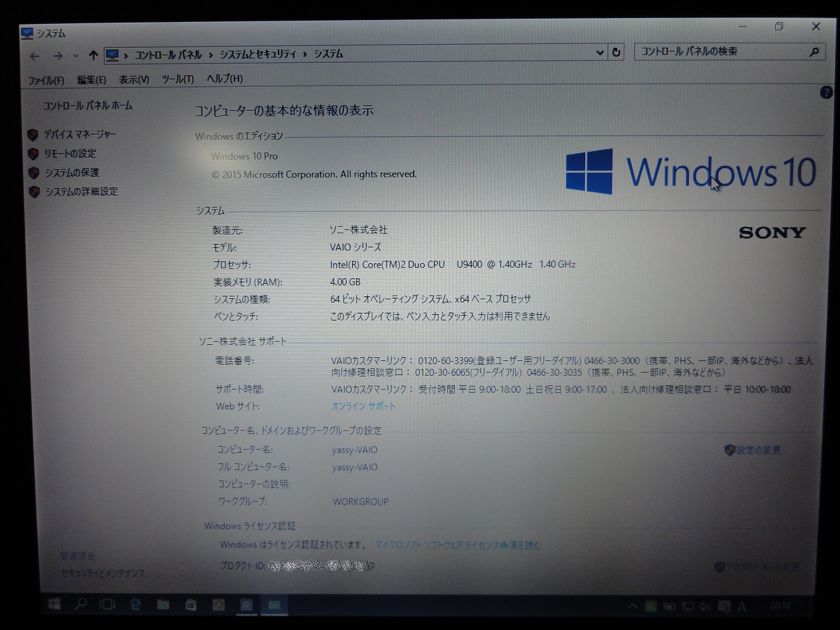Close the システム window
This screenshot has height=630, width=840.
tap(816, 27)
